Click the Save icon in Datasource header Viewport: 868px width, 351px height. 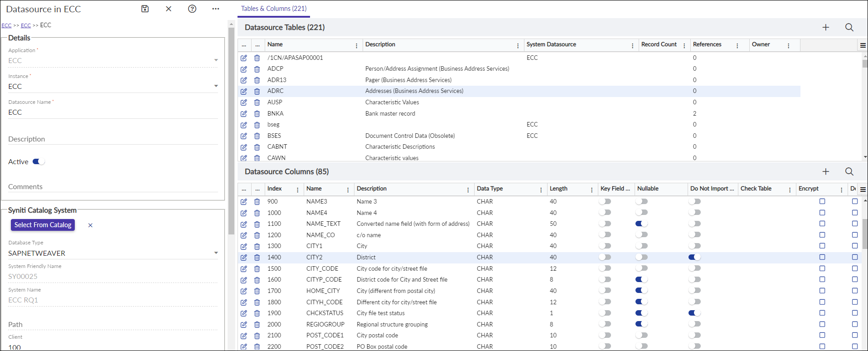pyautogui.click(x=145, y=9)
